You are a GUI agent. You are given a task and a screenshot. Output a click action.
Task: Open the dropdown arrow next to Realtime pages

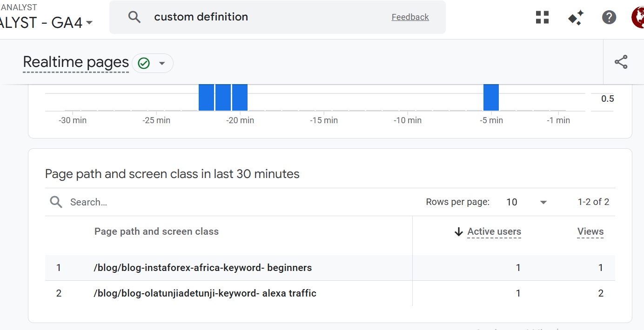162,63
